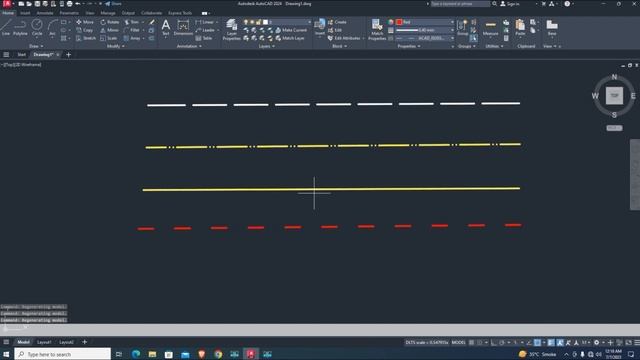Activate the Trim command
The width and height of the screenshot is (640, 360).
click(131, 22)
